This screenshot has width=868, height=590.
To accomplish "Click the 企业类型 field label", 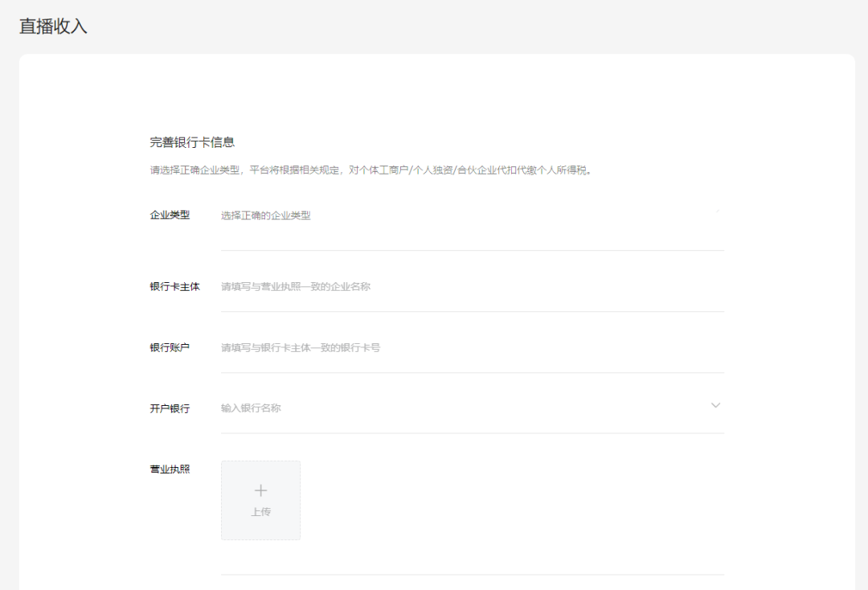I will point(170,215).
